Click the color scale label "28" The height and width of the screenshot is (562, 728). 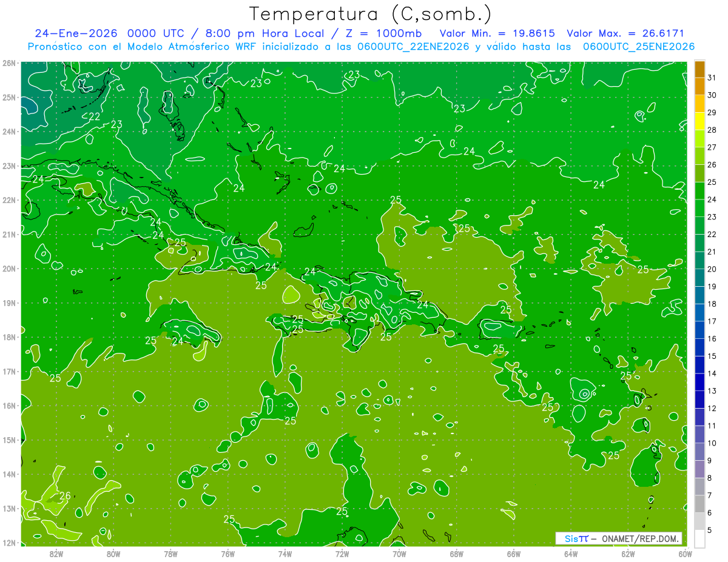(x=712, y=130)
